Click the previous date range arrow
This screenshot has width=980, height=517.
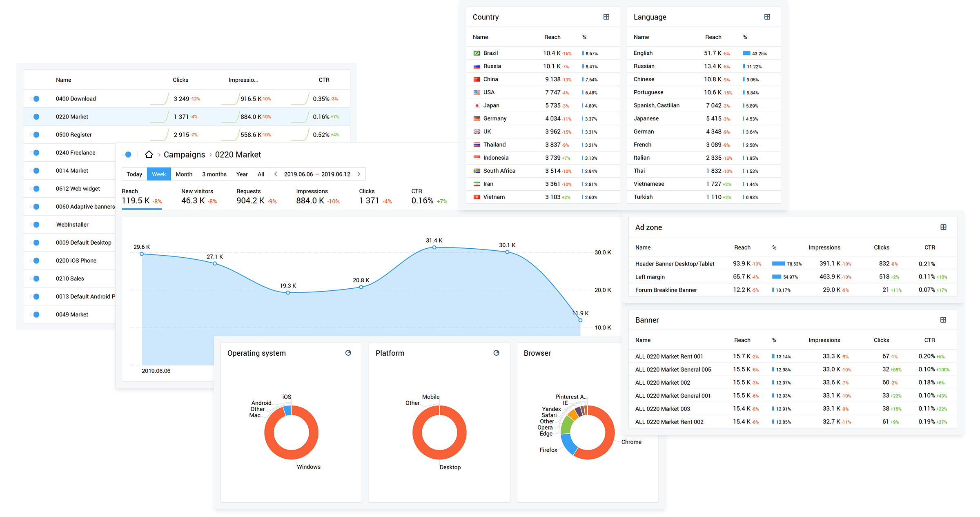[x=276, y=174]
